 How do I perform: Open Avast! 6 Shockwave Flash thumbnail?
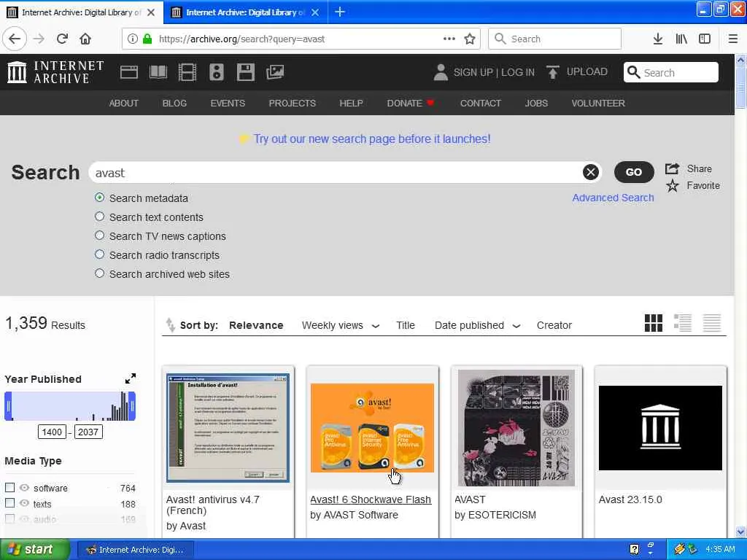pyautogui.click(x=372, y=427)
